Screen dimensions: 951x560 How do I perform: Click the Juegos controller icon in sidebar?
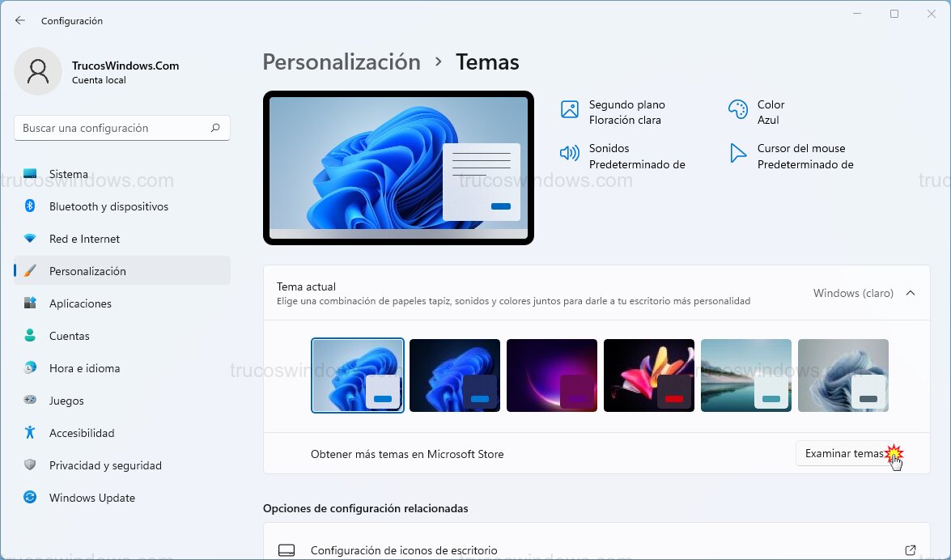pyautogui.click(x=32, y=401)
